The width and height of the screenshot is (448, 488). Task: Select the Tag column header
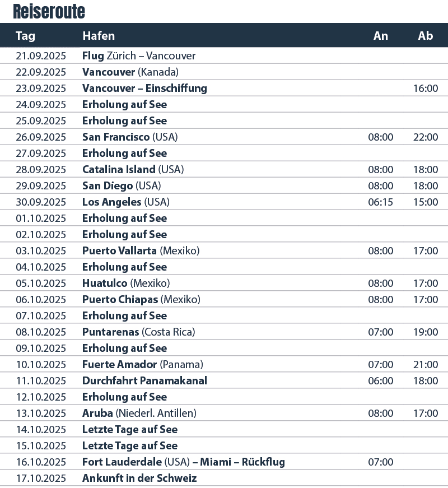pyautogui.click(x=25, y=36)
